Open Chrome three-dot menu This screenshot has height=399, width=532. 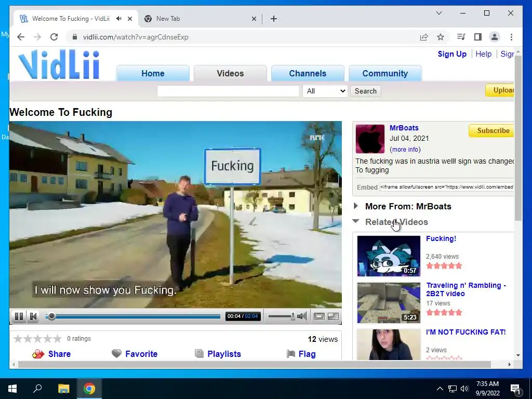(x=511, y=37)
